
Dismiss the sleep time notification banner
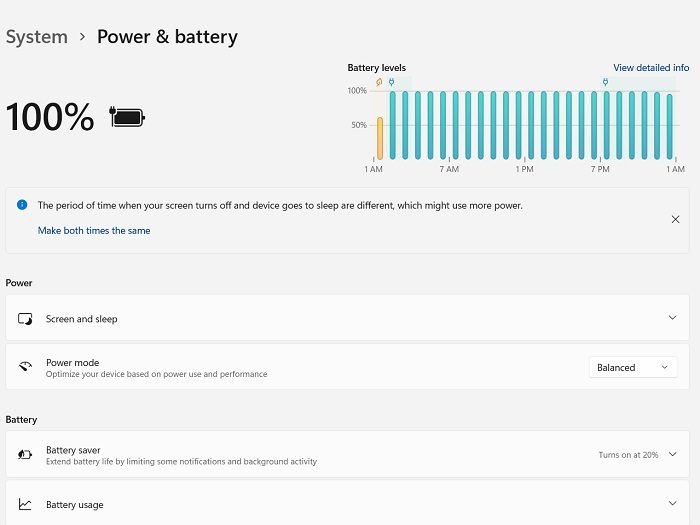(x=675, y=219)
